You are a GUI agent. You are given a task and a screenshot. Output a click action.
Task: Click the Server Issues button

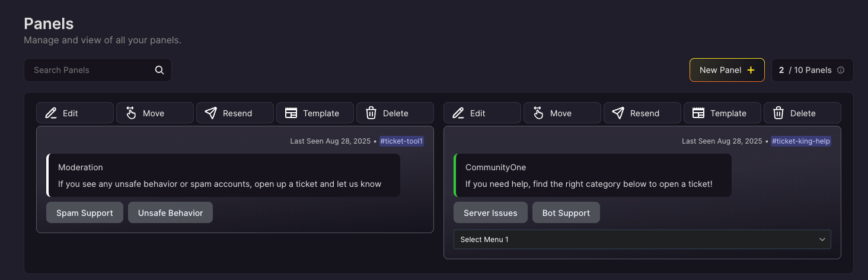tap(490, 213)
